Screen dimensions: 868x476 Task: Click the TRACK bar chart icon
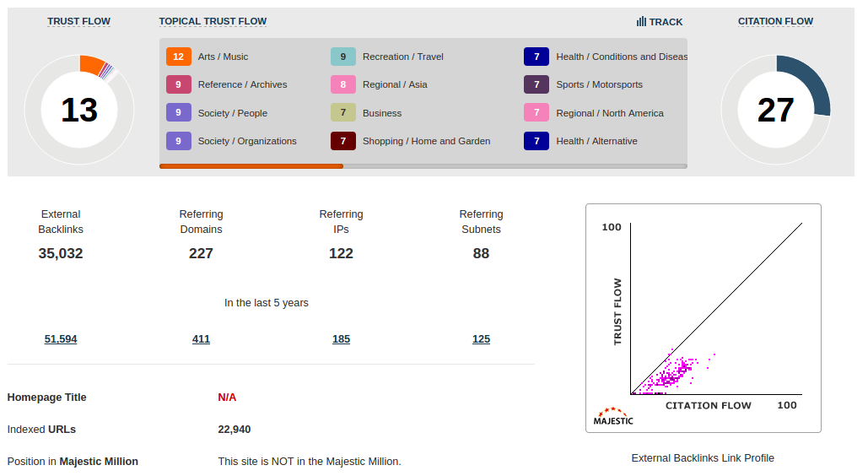tap(641, 22)
